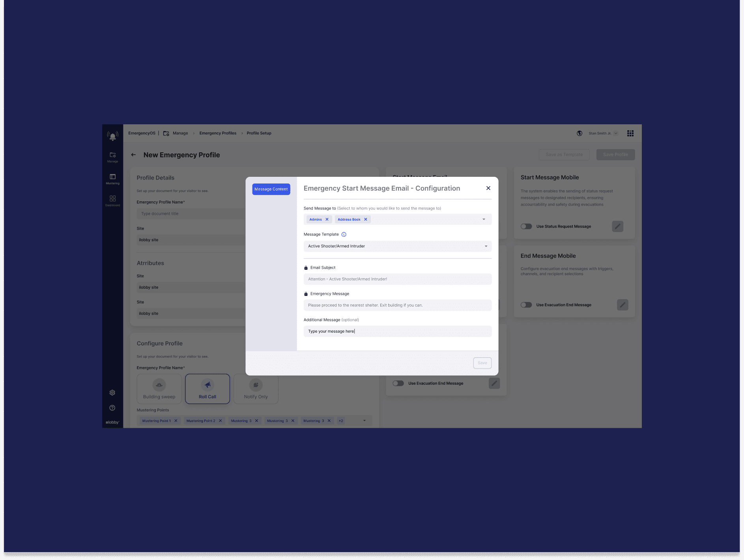Click the Save button in dialog
The image size is (744, 560).
click(482, 363)
